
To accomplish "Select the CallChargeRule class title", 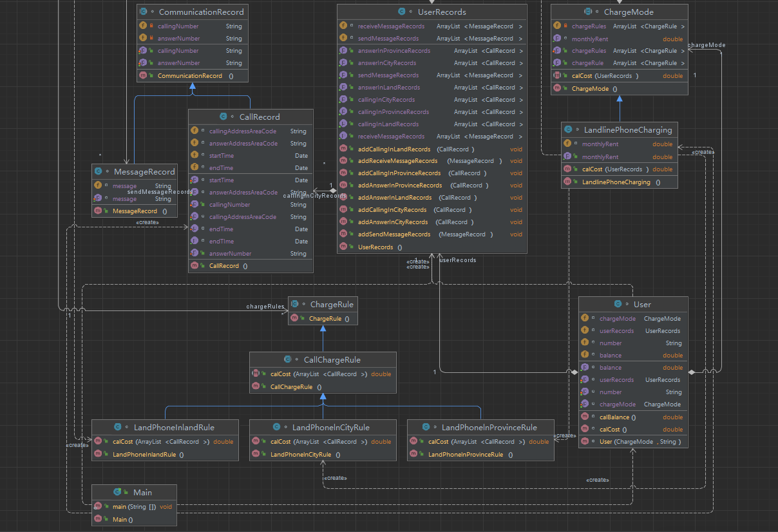I will (x=332, y=359).
